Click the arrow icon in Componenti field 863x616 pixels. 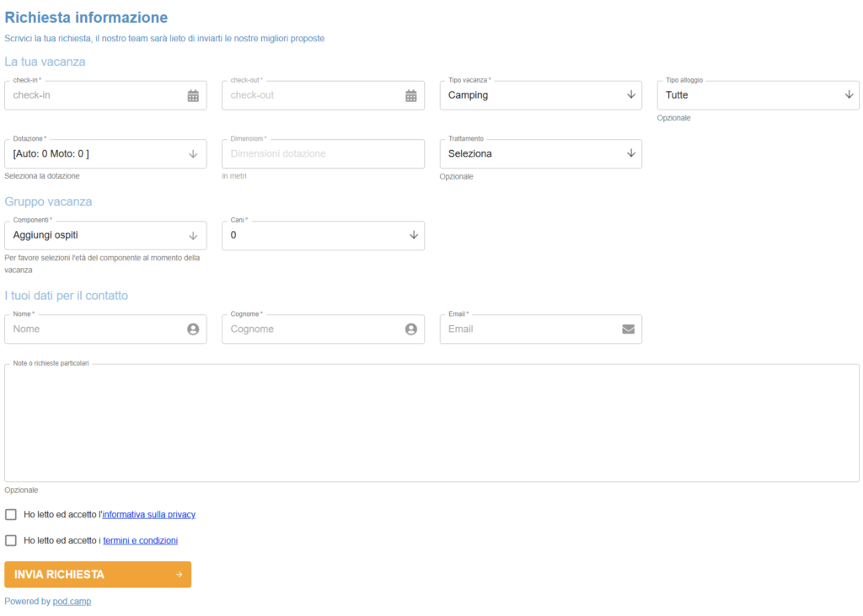193,236
